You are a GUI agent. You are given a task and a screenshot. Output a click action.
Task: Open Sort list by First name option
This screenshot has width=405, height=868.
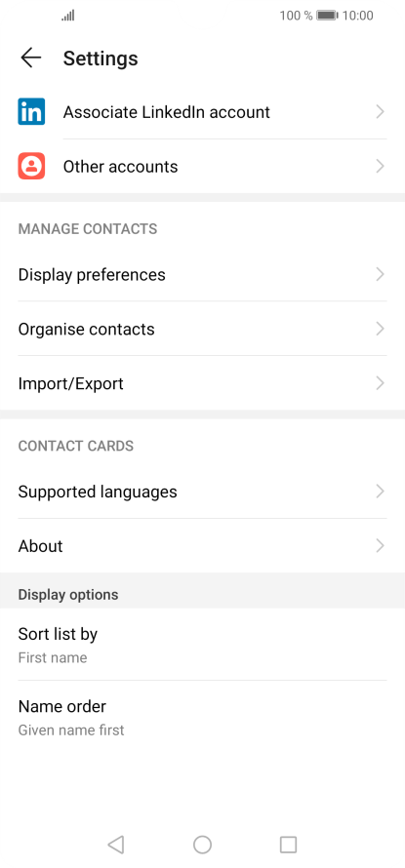point(202,645)
